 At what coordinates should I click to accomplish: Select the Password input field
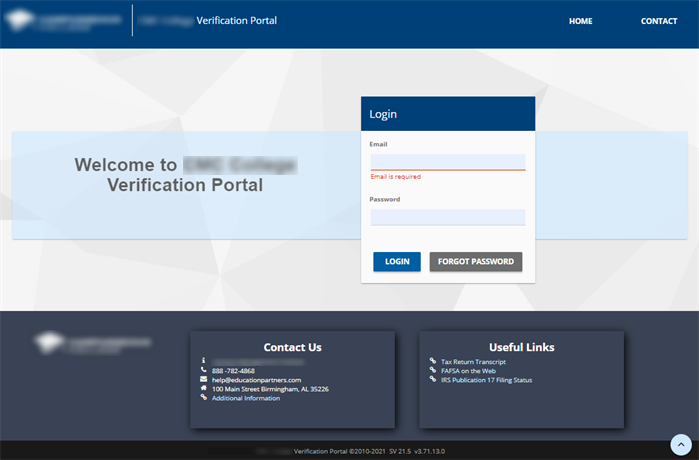(447, 217)
